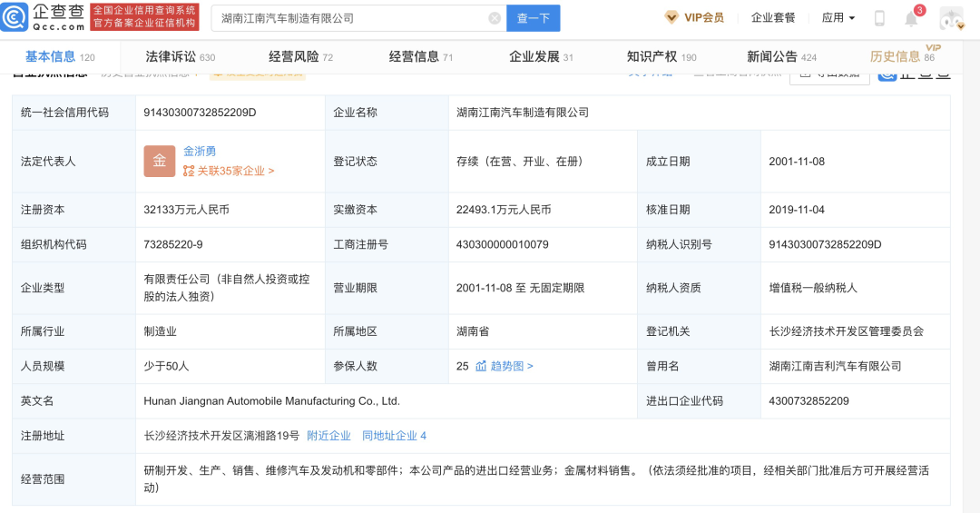Open 金浙勇 legal representative profile

200,151
